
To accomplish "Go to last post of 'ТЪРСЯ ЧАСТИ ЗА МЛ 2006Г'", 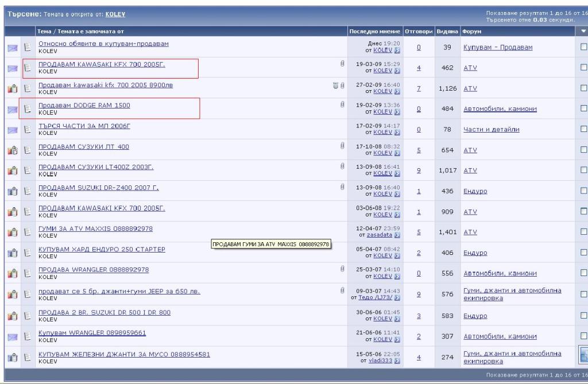I will pyautogui.click(x=397, y=133).
